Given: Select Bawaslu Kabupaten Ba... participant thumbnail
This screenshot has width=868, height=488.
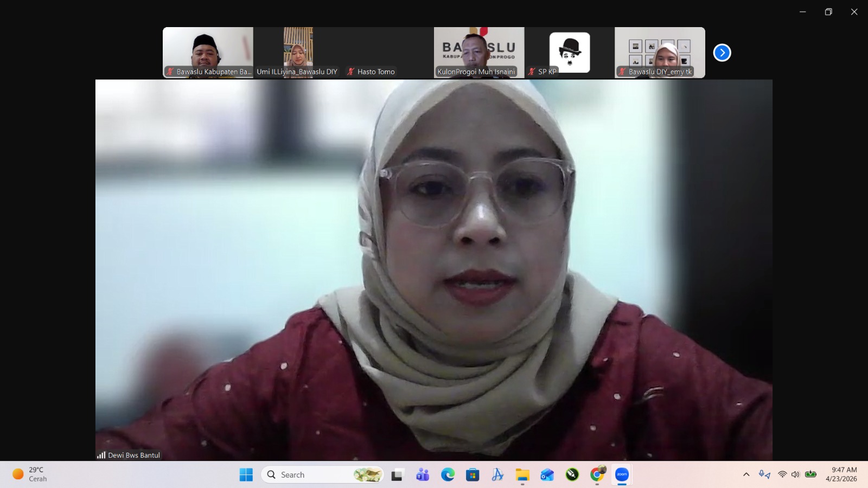Looking at the screenshot, I should 208,53.
